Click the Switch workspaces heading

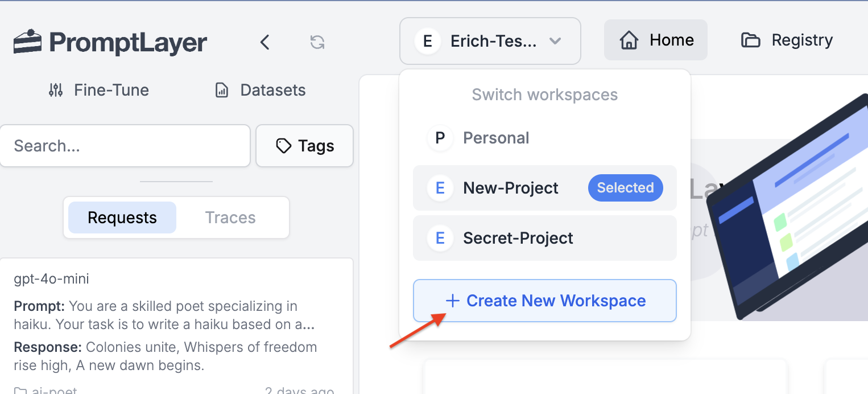(545, 95)
